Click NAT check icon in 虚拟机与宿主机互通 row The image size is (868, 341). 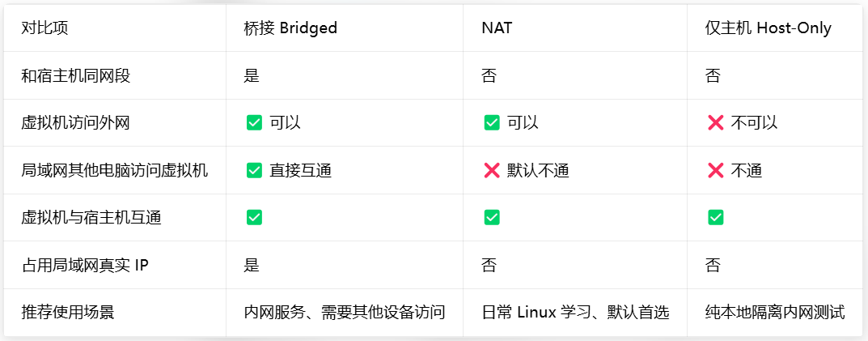[x=492, y=217]
